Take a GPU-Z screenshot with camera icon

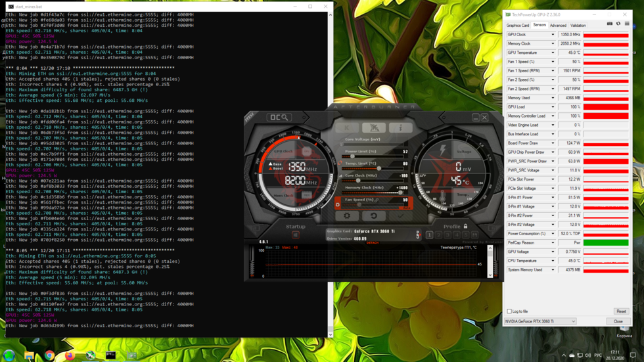pos(610,24)
